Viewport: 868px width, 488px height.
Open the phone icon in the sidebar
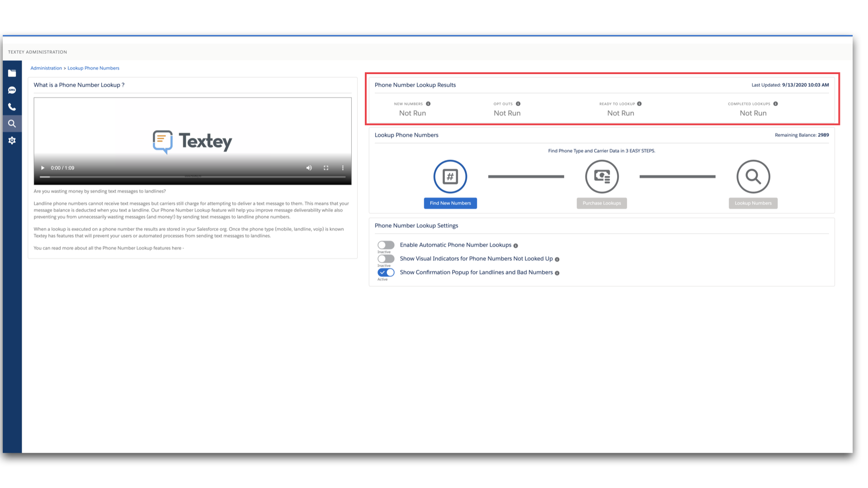click(12, 107)
